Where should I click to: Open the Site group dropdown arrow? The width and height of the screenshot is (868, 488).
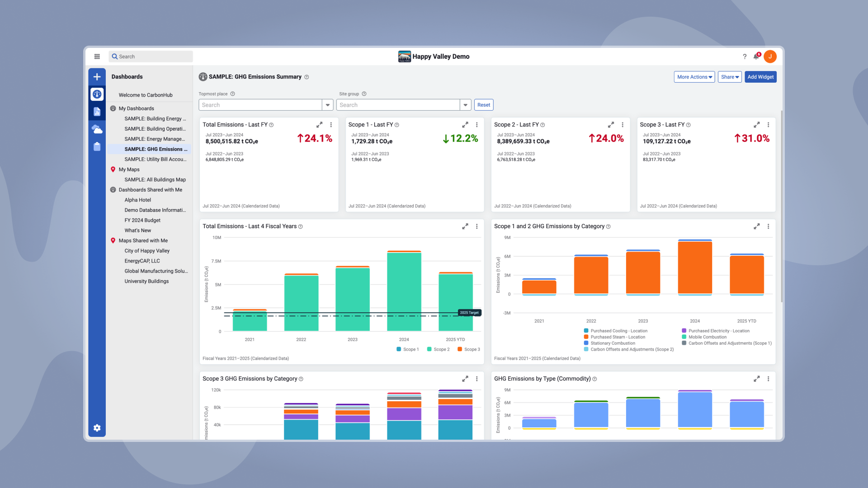[465, 105]
